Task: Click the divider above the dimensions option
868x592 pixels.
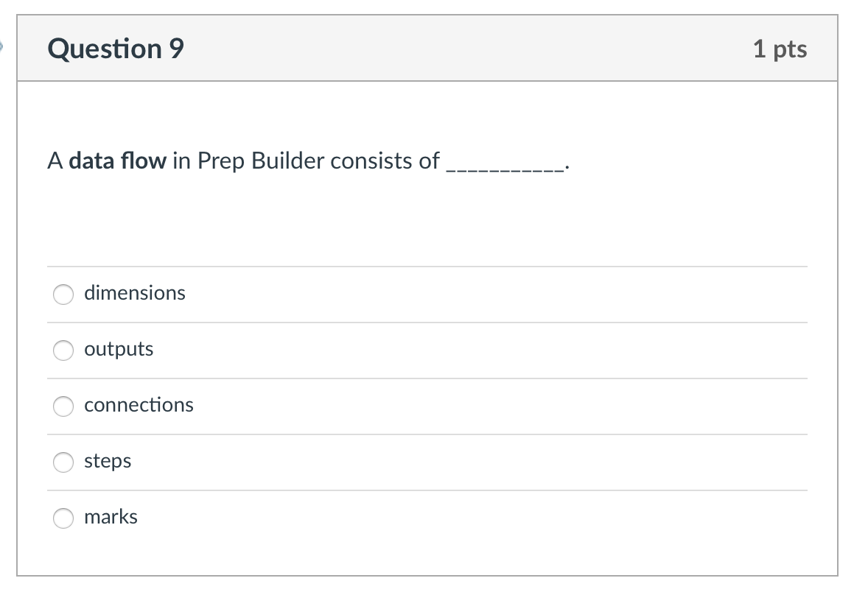Action: point(427,267)
